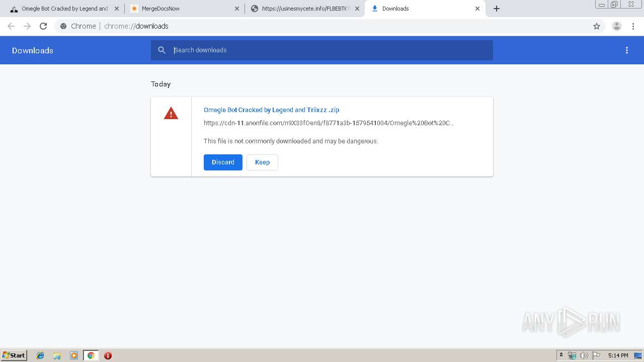Close the Downloads tab
Image resolution: width=644 pixels, height=362 pixels.
pos(477,9)
